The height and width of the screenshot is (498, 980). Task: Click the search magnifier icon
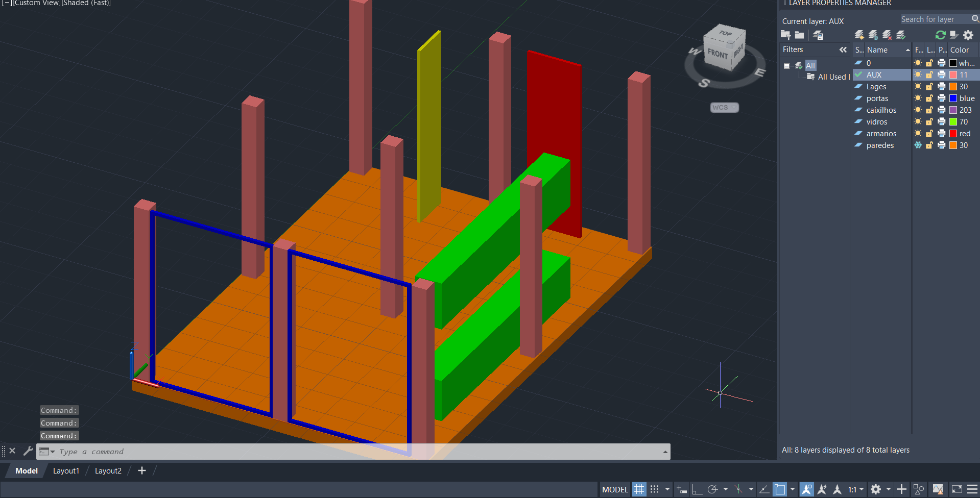click(975, 19)
